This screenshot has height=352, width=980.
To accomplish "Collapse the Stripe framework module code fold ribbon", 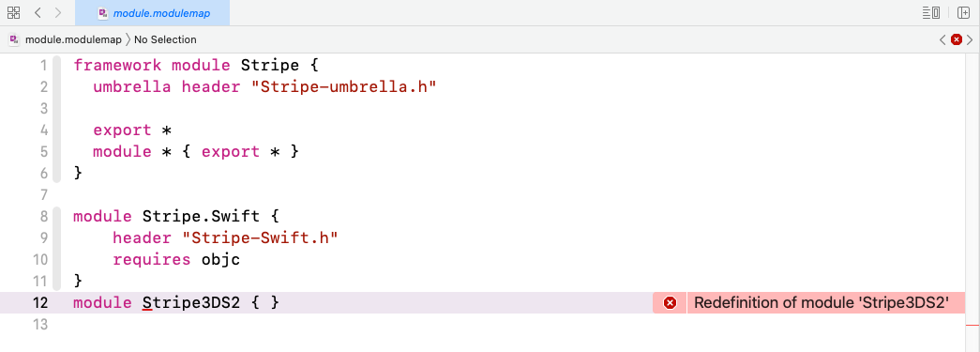I will (x=57, y=119).
